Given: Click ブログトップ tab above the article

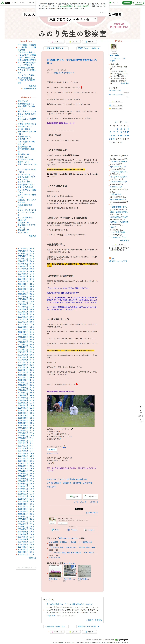Looking at the screenshot, I should 57,42.
